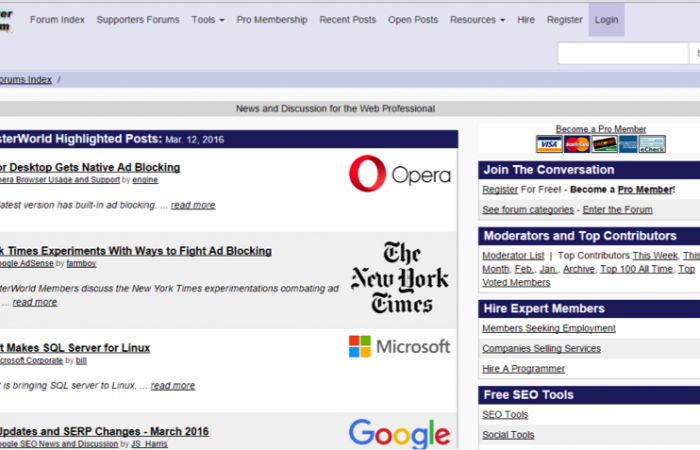The height and width of the screenshot is (450, 700).
Task: Open the Become a Pro Member link
Action: point(600,129)
